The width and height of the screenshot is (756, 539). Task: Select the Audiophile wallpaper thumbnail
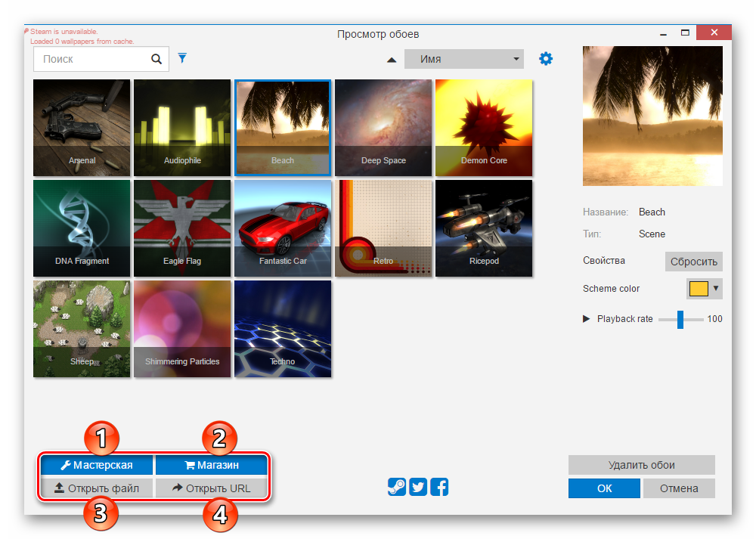coord(182,128)
